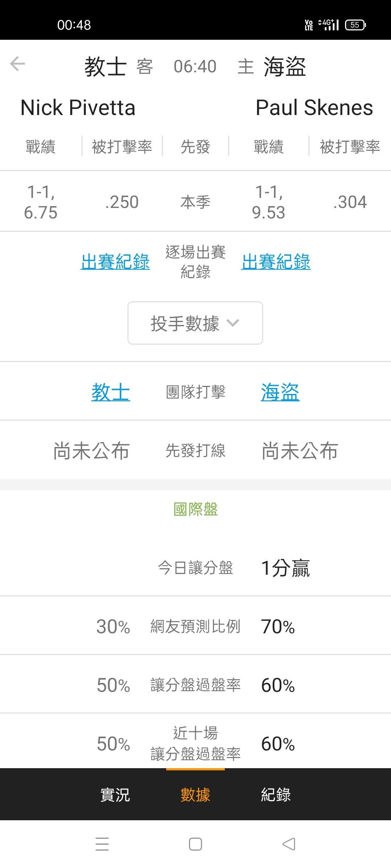Switch to the 實況 tab

(115, 795)
